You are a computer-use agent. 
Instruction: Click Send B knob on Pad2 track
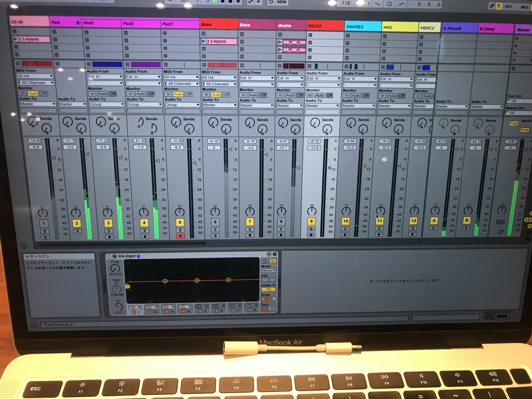point(152,128)
